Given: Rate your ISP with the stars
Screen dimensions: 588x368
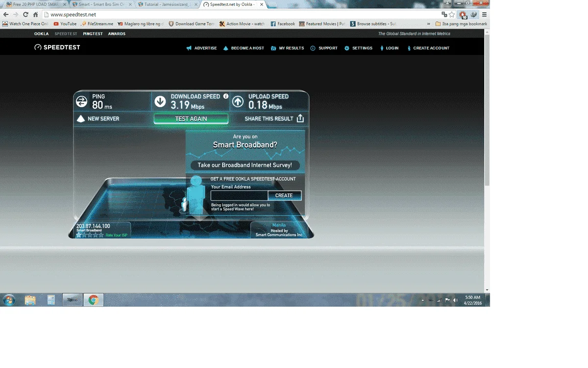Looking at the screenshot, I should click(90, 235).
